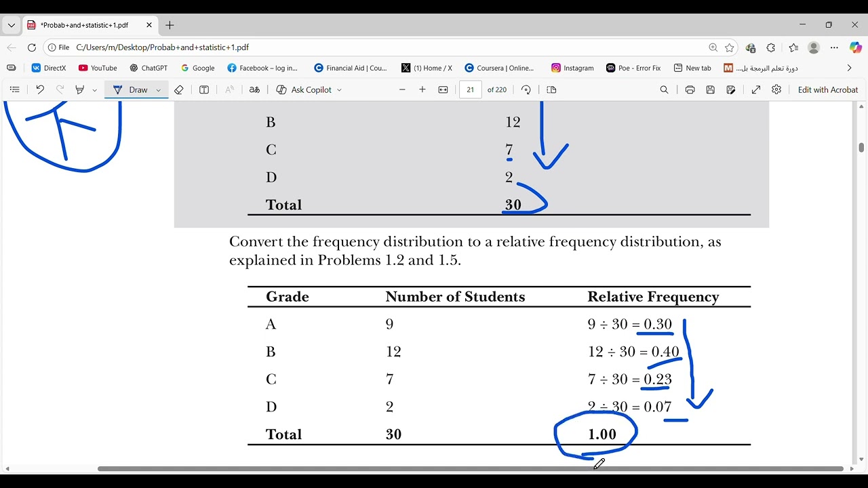
Task: Add this page to favorites star
Action: coord(730,47)
